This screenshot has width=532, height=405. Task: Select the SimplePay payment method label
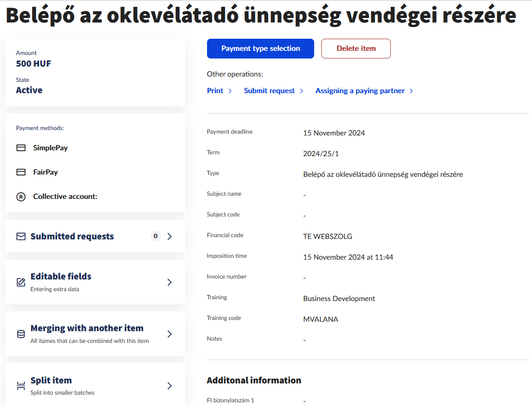pos(50,148)
